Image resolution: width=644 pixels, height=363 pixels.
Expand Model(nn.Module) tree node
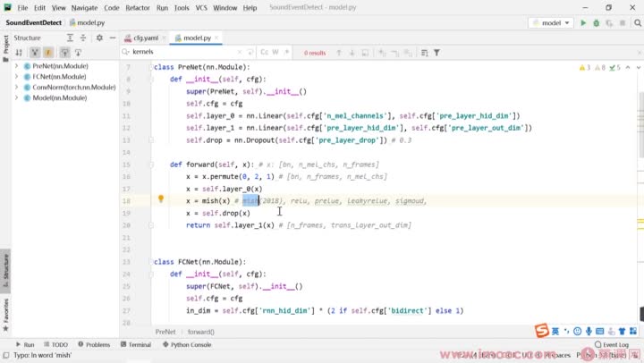pyautogui.click(x=16, y=97)
